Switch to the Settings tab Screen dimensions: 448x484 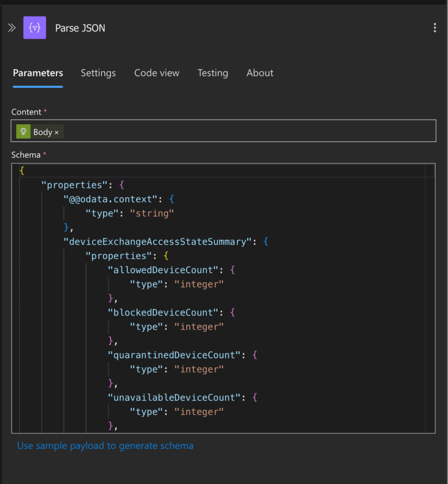click(98, 73)
